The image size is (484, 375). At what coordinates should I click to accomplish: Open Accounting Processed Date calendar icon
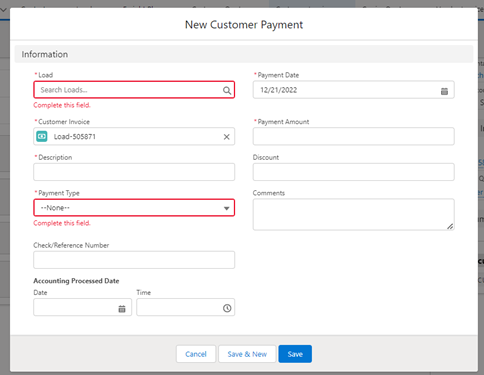pyautogui.click(x=122, y=309)
